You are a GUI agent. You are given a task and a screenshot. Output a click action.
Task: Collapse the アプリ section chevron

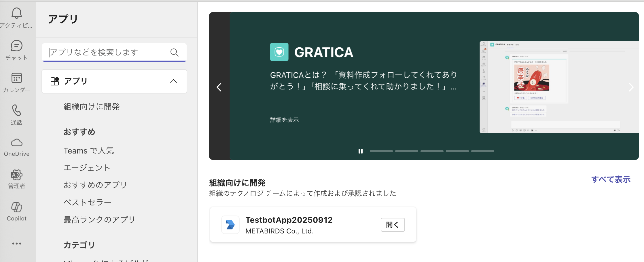coord(173,81)
